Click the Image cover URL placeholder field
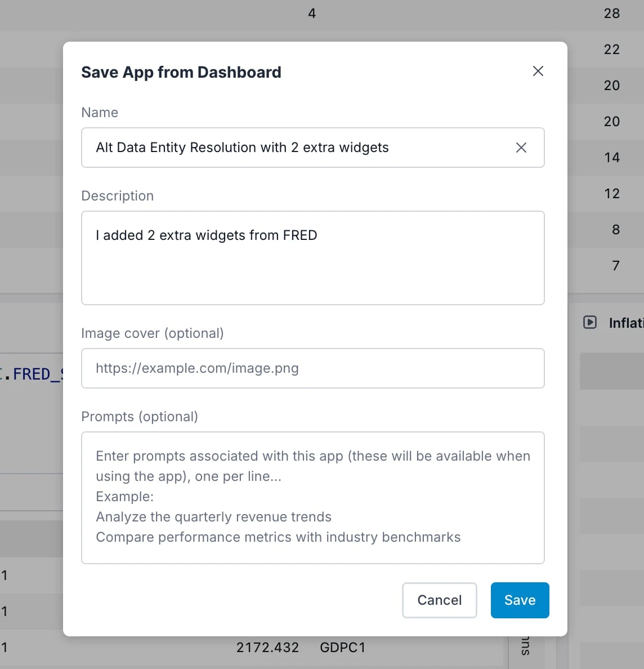This screenshot has width=644, height=669. [x=313, y=368]
